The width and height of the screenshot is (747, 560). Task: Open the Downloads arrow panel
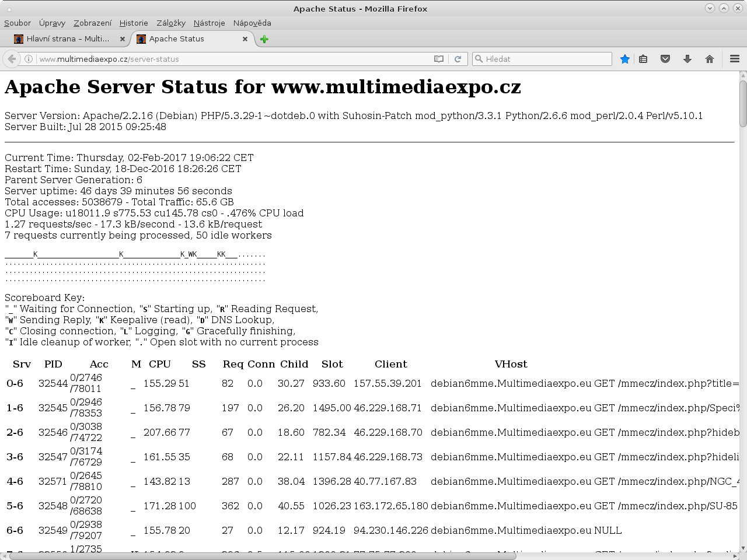[x=687, y=59]
